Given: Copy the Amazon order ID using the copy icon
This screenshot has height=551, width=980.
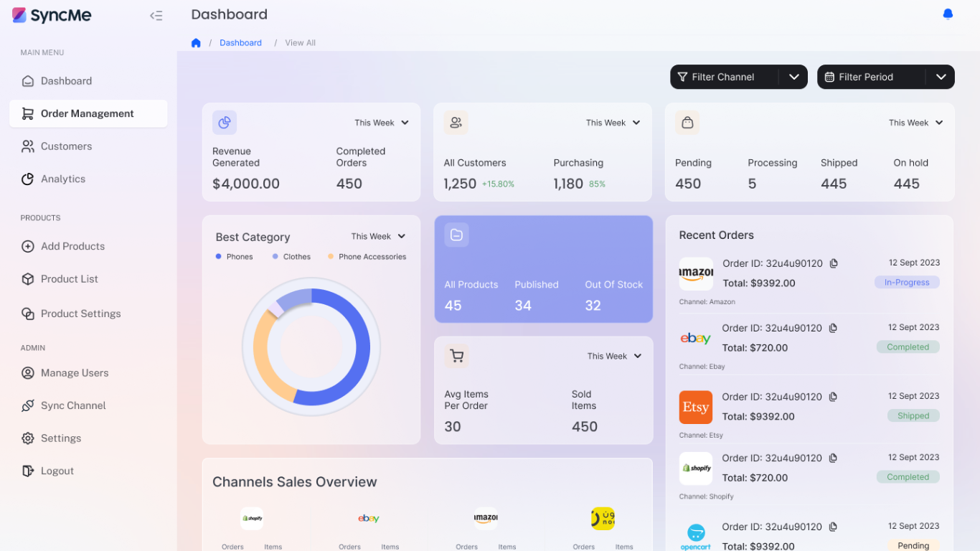Looking at the screenshot, I should point(834,263).
